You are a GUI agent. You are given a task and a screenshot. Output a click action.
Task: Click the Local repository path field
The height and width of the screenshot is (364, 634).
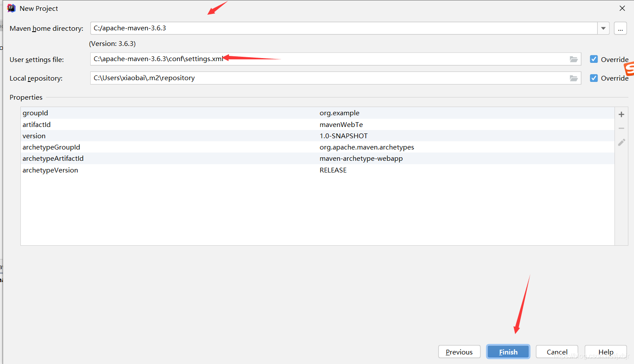(x=336, y=78)
